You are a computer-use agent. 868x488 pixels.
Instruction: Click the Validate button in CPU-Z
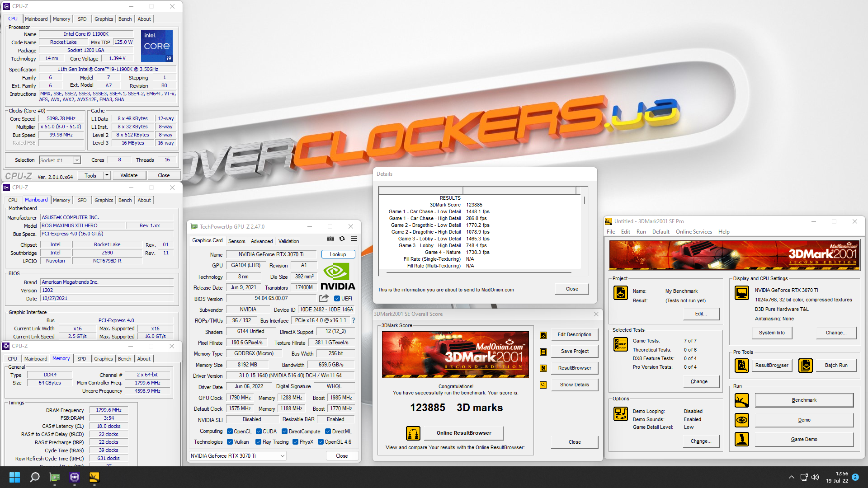(129, 175)
